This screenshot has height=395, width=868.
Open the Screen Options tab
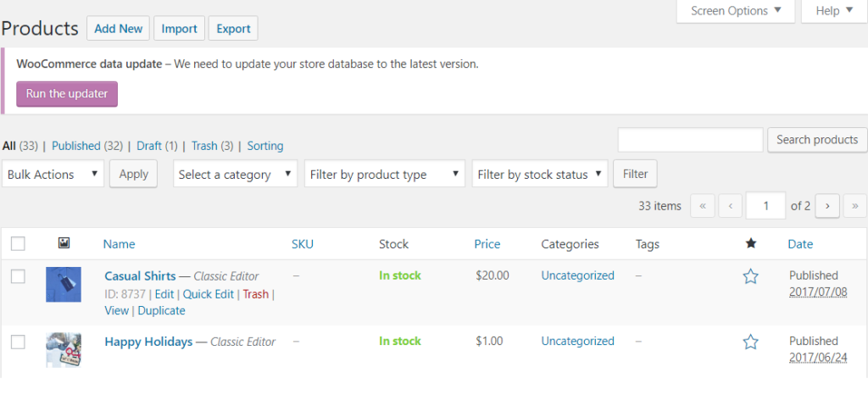tap(736, 11)
